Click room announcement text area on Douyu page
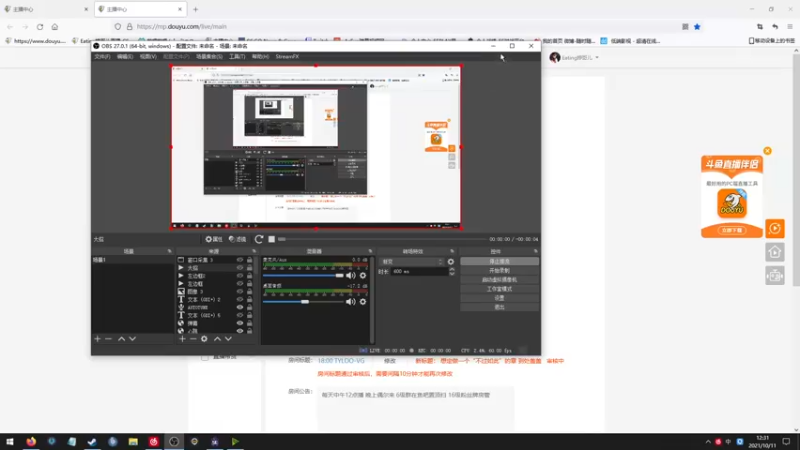Viewport: 800px width, 450px height. 415,407
